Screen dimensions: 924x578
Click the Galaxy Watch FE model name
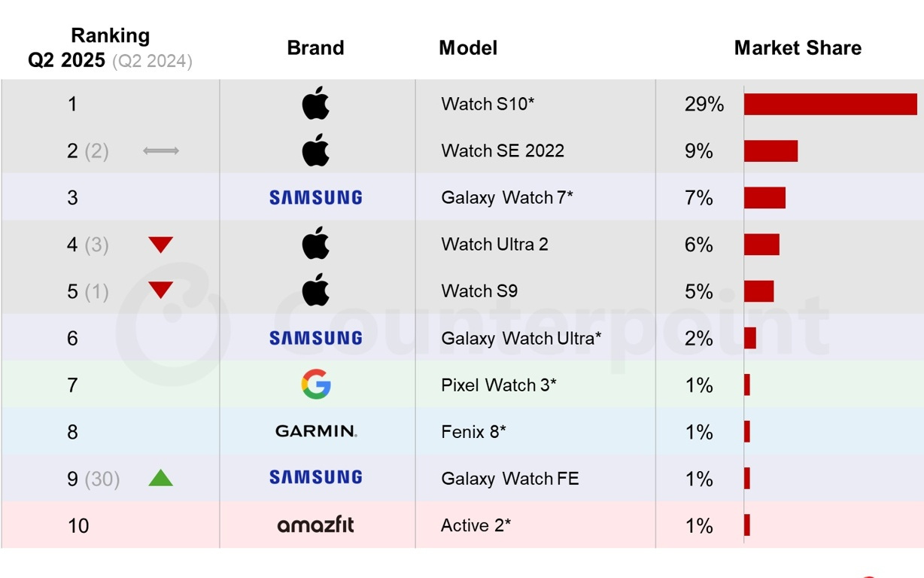coord(509,479)
